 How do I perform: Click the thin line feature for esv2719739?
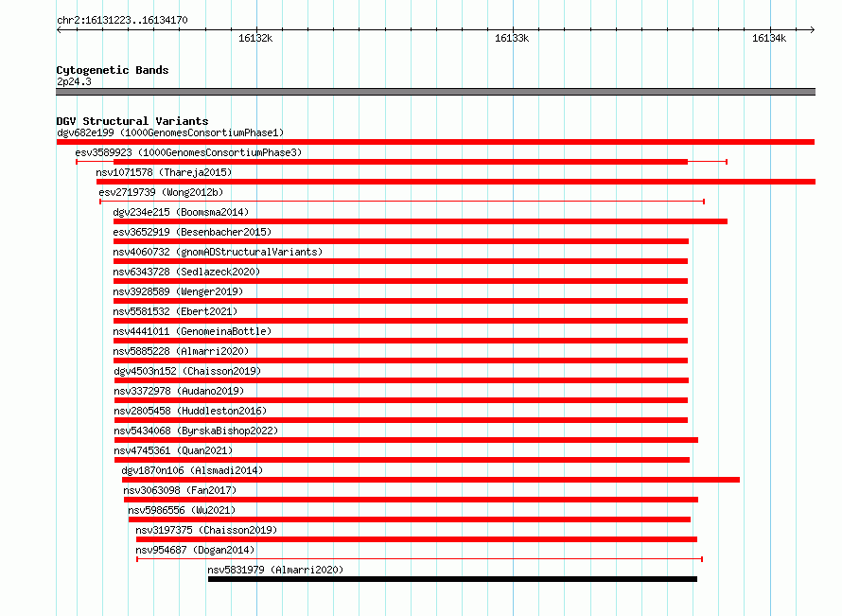pos(402,202)
